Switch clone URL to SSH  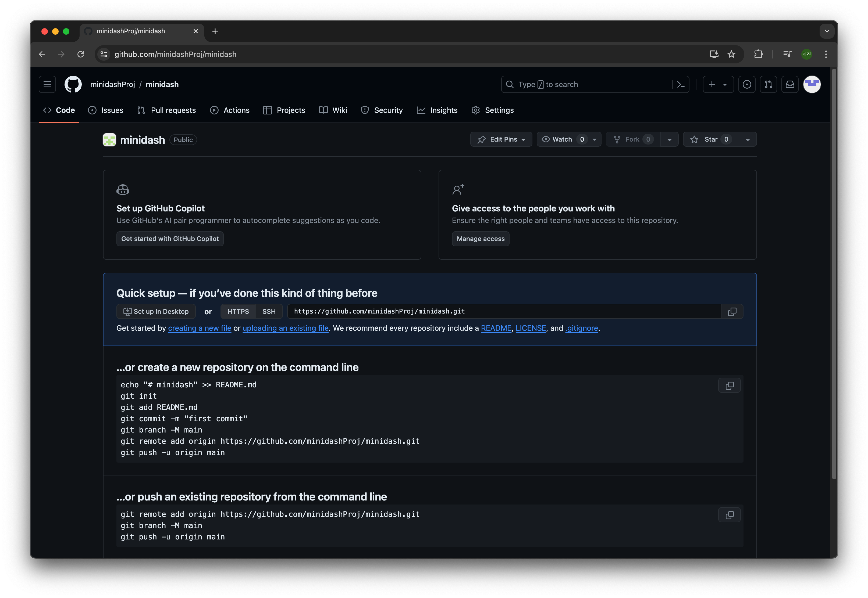(269, 312)
